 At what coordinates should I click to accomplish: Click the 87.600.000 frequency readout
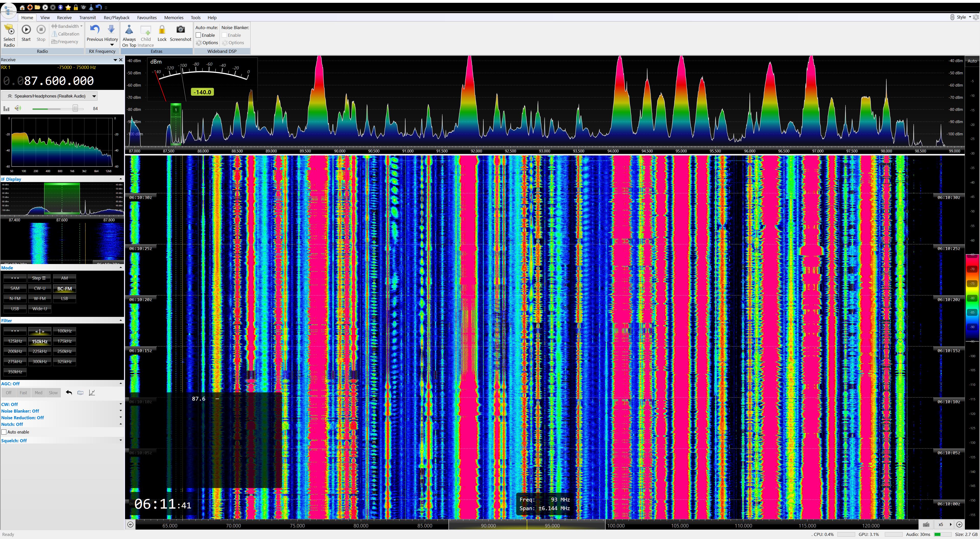click(59, 81)
